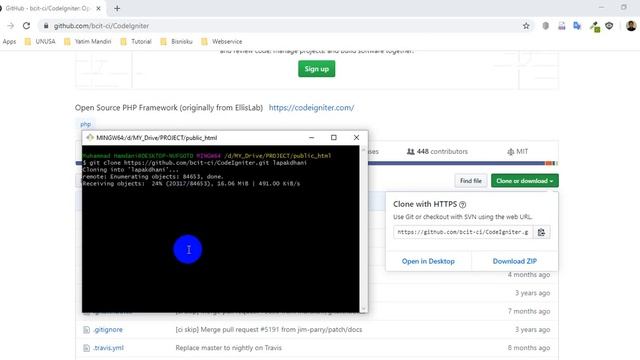Viewport: 640px width, 360px height.
Task: Open the shield extension icon
Action: click(545, 26)
